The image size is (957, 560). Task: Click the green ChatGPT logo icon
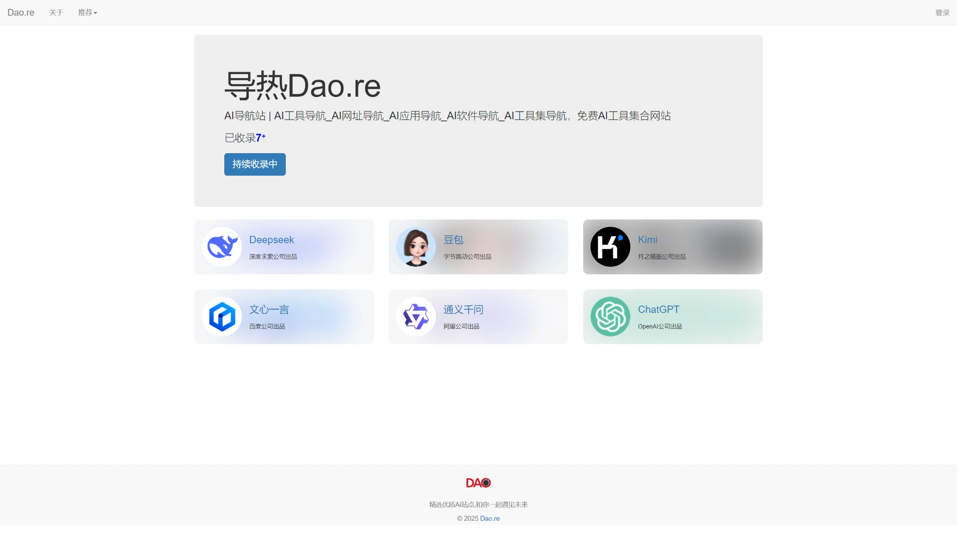pyautogui.click(x=610, y=317)
